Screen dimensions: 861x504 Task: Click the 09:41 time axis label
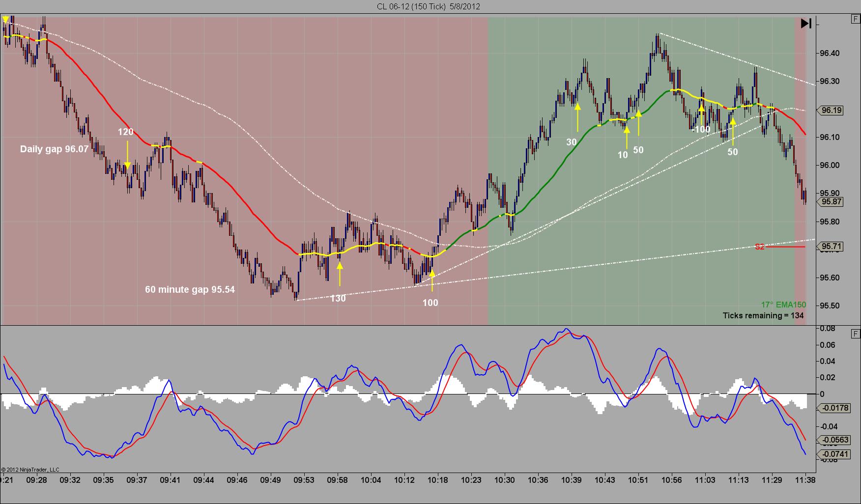point(171,480)
